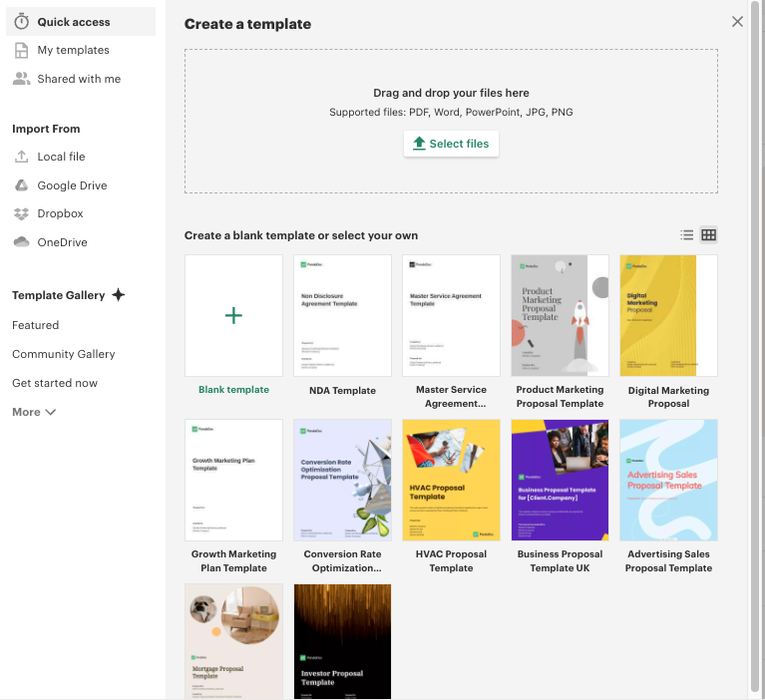Open the Community Gallery link
Viewport: 765px width, 700px height.
click(x=64, y=354)
